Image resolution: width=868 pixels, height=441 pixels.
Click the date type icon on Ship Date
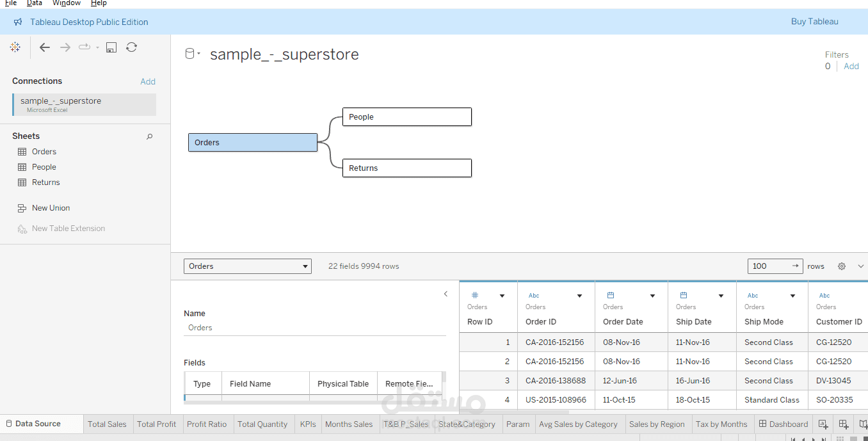point(684,295)
